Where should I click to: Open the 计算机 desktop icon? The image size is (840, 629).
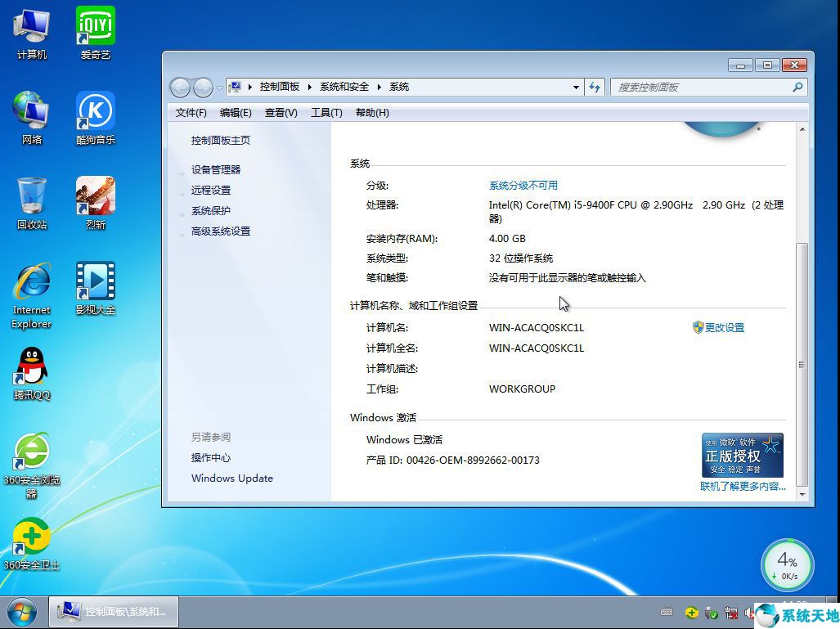pyautogui.click(x=32, y=34)
